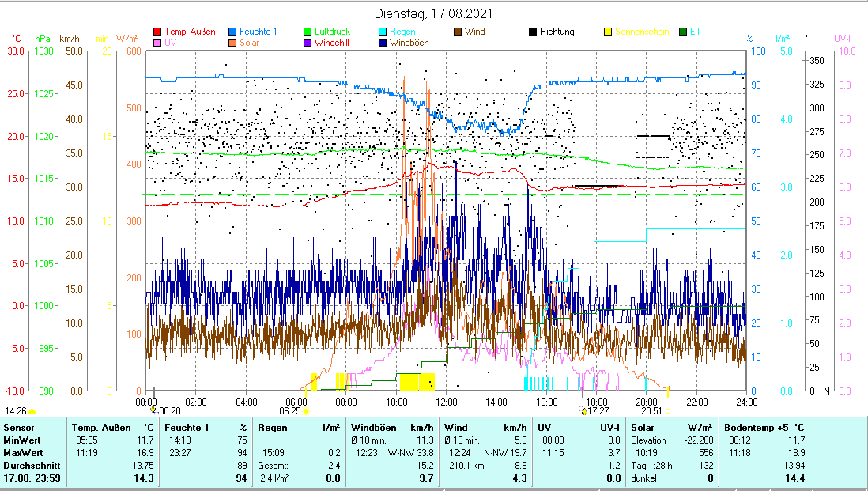Click the hPa pressure axis unit label
868x491 pixels.
coord(42,38)
